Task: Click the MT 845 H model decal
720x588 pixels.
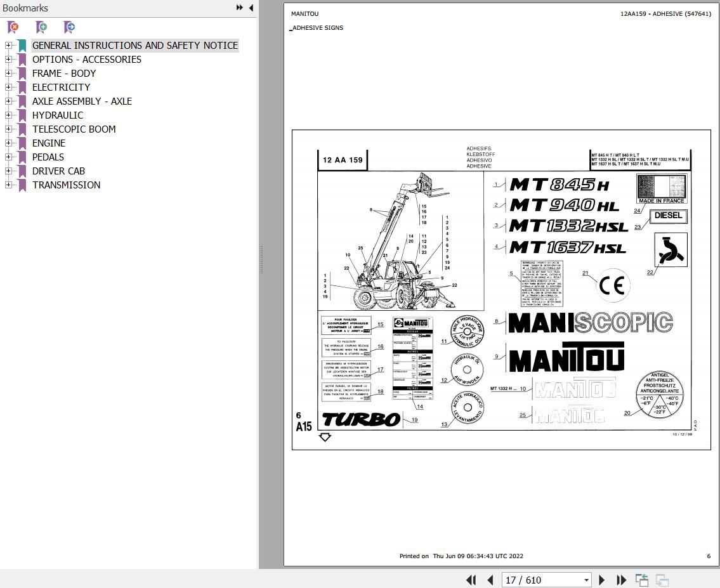Action: (x=560, y=185)
